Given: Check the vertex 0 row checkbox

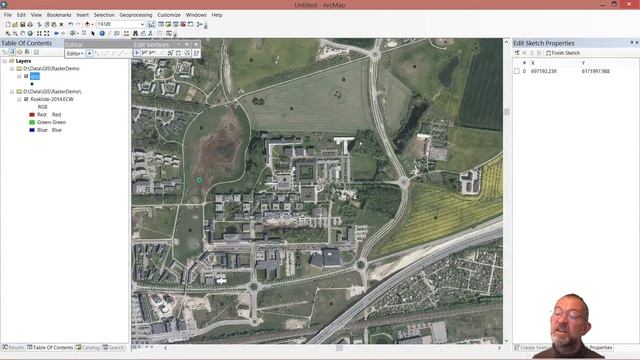Looking at the screenshot, I should (517, 71).
